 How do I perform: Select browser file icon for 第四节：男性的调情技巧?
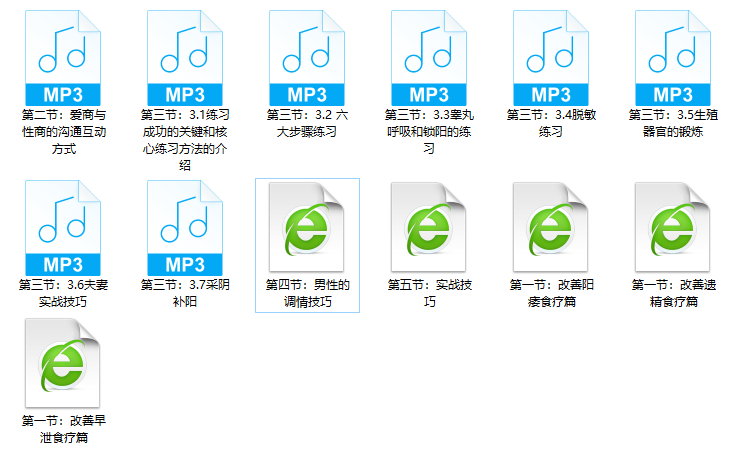click(x=307, y=227)
